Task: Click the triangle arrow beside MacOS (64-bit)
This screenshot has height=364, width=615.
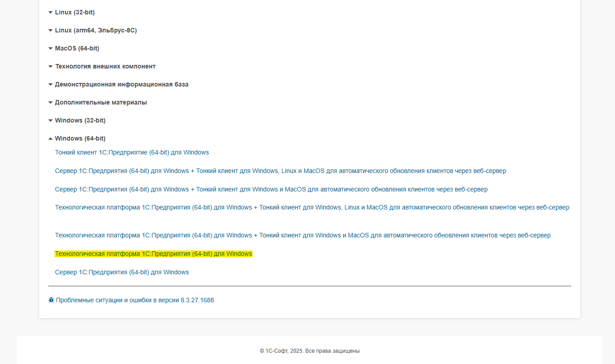Action: 50,49
